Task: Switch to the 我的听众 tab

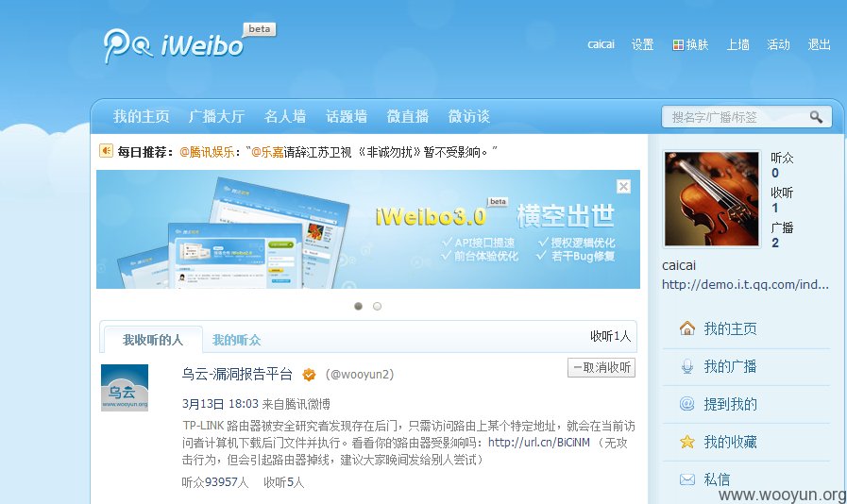Action: pyautogui.click(x=237, y=340)
